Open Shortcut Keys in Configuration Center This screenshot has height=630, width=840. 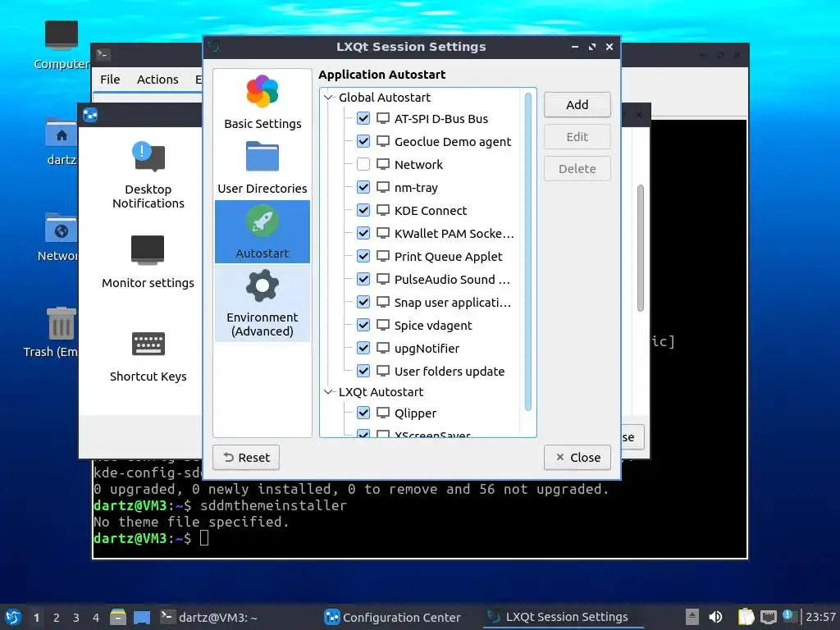pyautogui.click(x=148, y=356)
